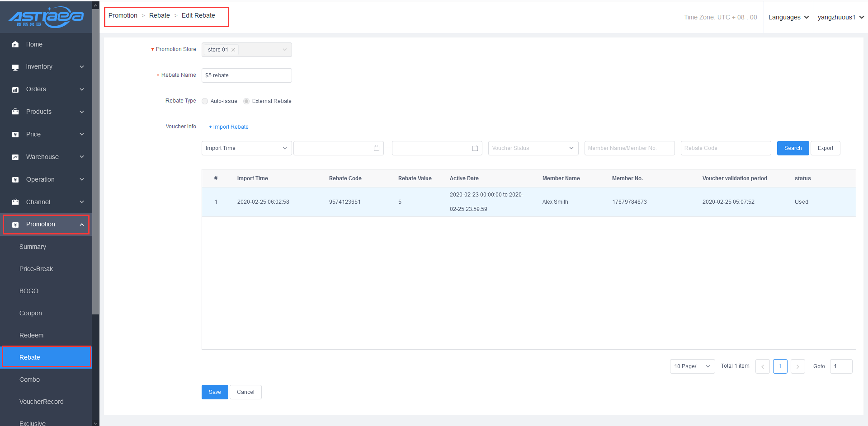Click the Inventory monitor icon
The height and width of the screenshot is (426, 868).
[x=15, y=67]
